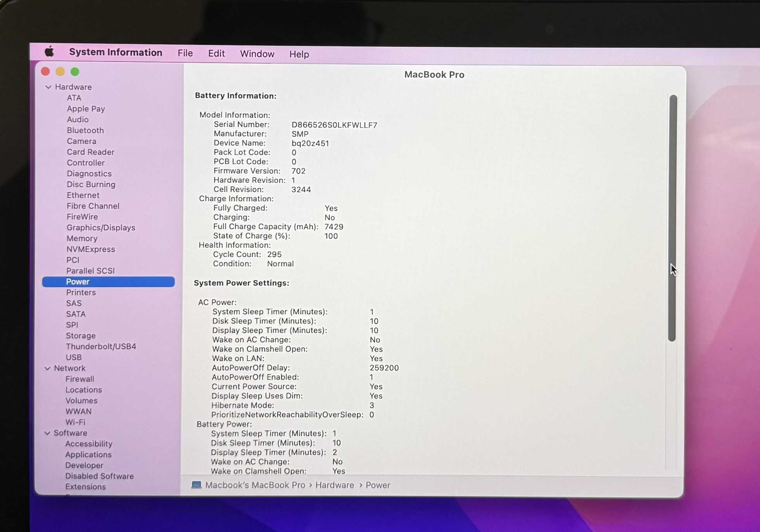This screenshot has width=760, height=532.
Task: Open the System Information app menu
Action: (116, 52)
